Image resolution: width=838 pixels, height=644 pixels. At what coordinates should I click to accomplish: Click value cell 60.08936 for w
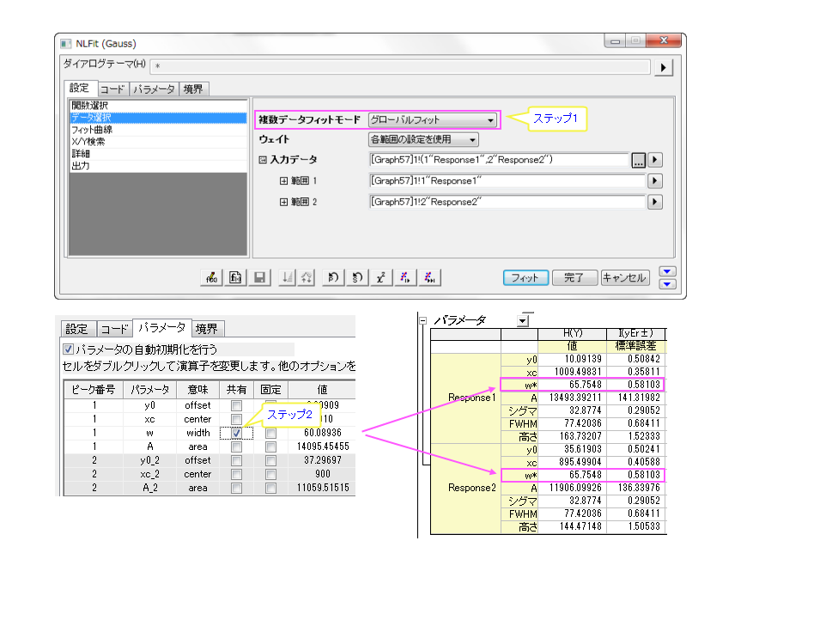click(322, 433)
